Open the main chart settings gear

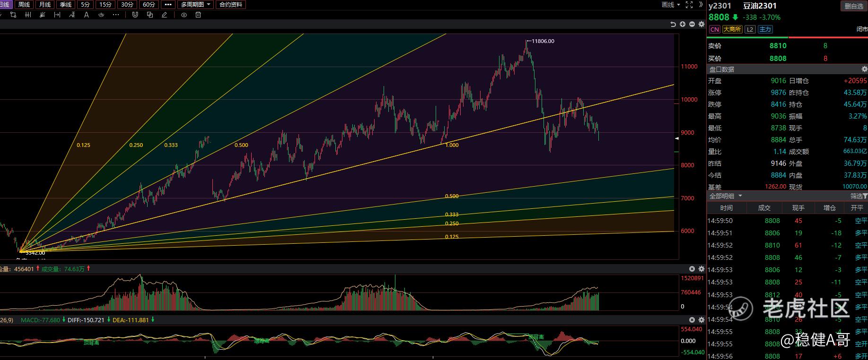click(701, 24)
